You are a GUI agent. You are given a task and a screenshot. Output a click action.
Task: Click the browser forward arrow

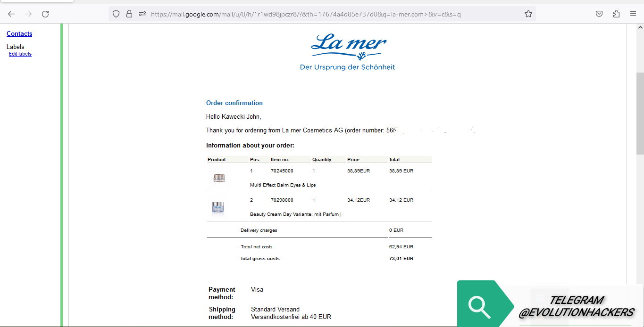[x=28, y=14]
